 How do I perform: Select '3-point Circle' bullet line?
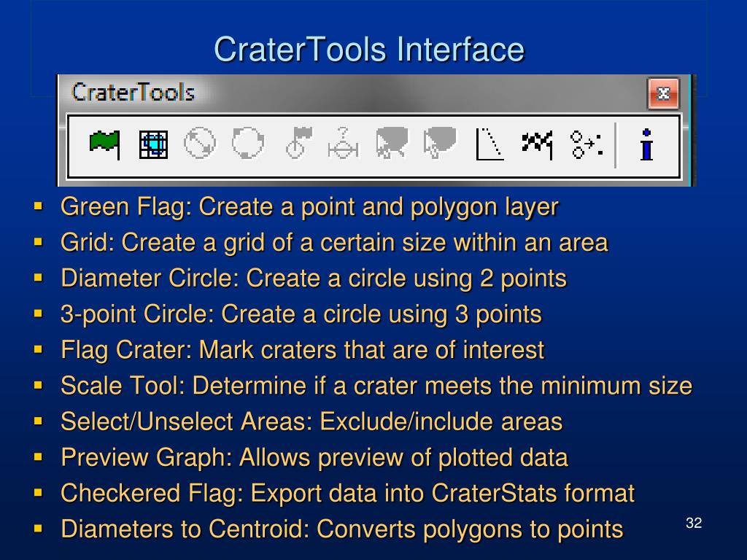(301, 315)
